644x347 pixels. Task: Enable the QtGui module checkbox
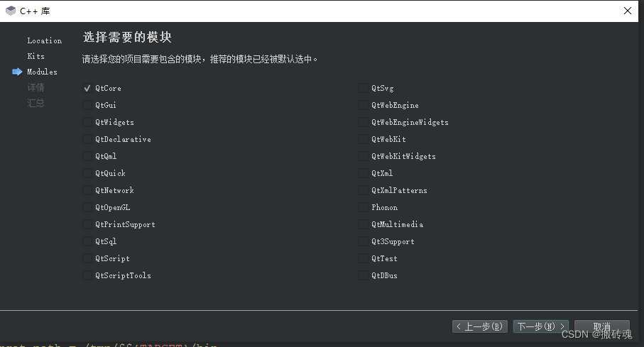click(87, 105)
